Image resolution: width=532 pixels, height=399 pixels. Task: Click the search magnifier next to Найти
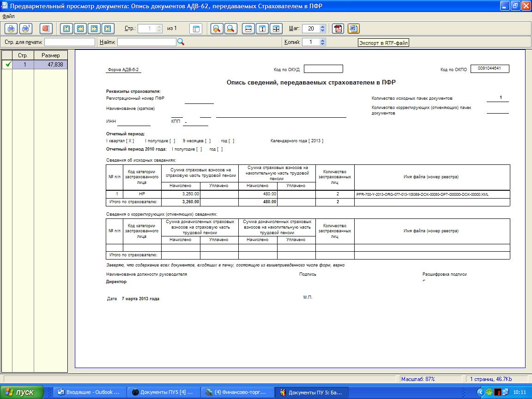tap(181, 42)
